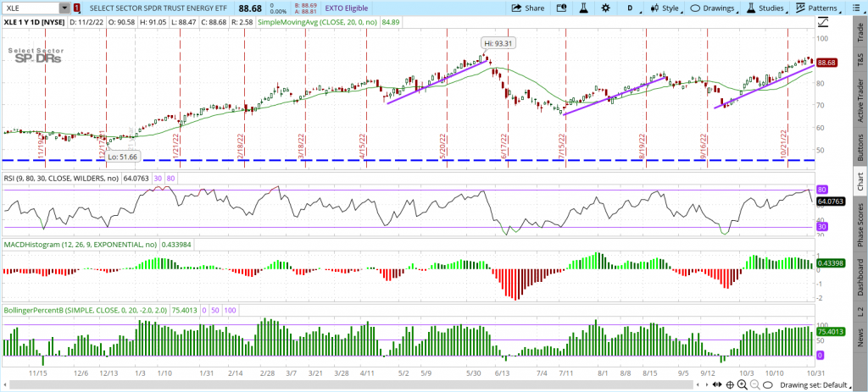Click the purple 80 RSI overbought tag
The height and width of the screenshot is (392, 868).
(821, 190)
